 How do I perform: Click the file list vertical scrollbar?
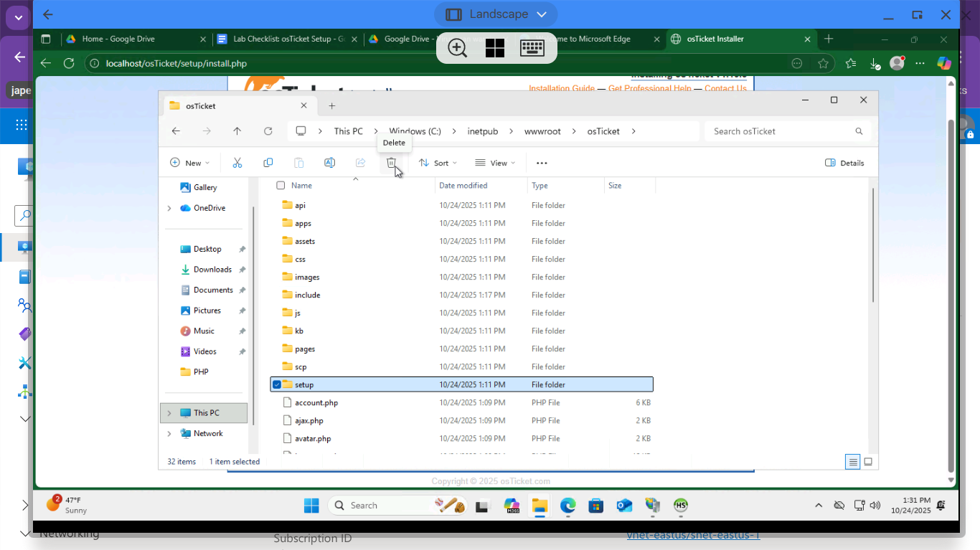(872, 246)
